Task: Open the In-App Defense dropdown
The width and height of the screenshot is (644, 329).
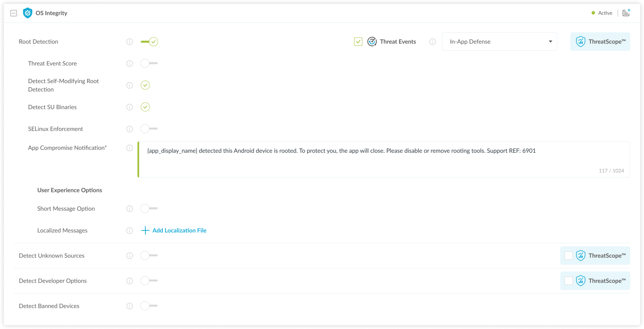Action: click(499, 41)
